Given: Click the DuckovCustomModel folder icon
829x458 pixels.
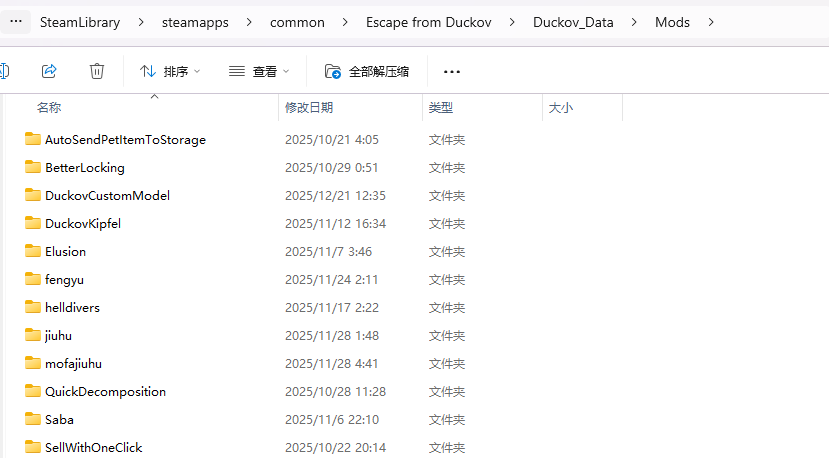Looking at the screenshot, I should [x=33, y=195].
